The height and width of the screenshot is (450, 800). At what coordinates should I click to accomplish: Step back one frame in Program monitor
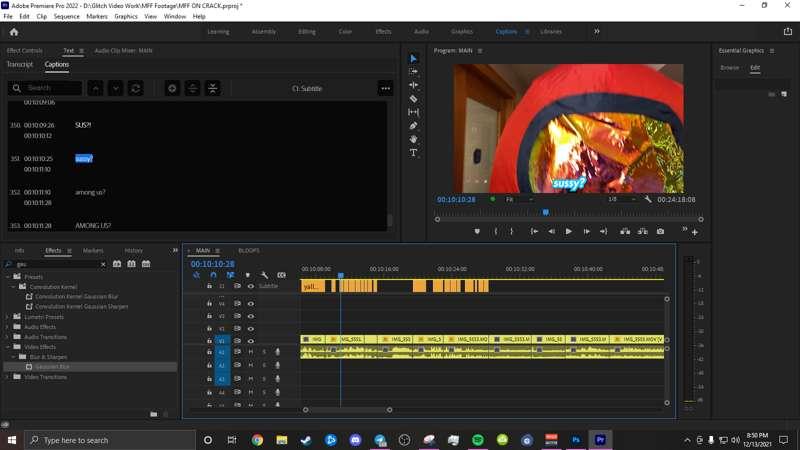click(x=552, y=231)
